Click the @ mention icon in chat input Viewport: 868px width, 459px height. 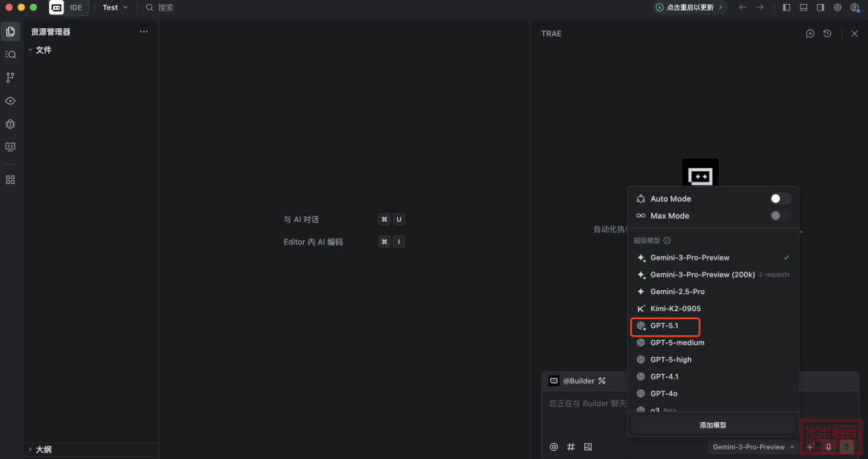pyautogui.click(x=554, y=447)
